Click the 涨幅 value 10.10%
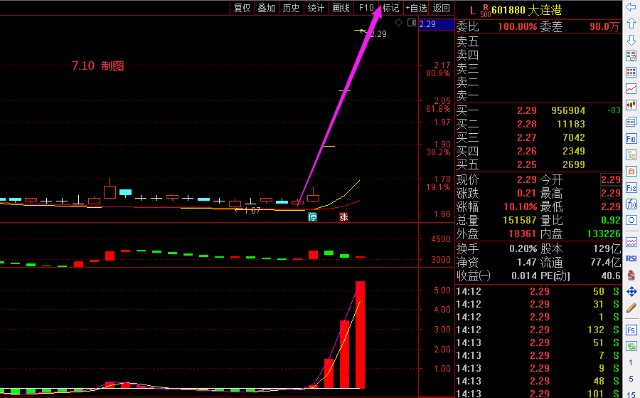Viewport: 640px width, 398px height. tap(520, 207)
